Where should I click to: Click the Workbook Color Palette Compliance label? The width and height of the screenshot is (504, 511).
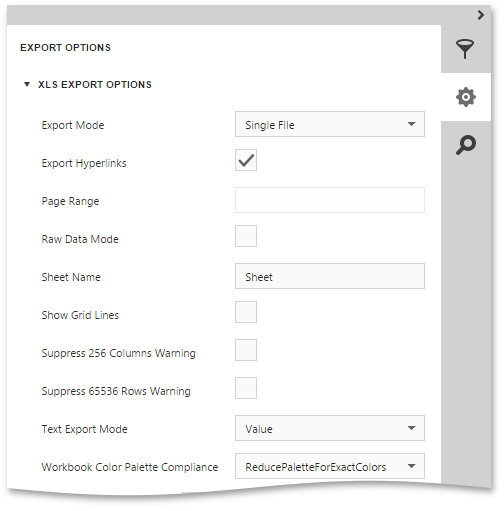[130, 467]
